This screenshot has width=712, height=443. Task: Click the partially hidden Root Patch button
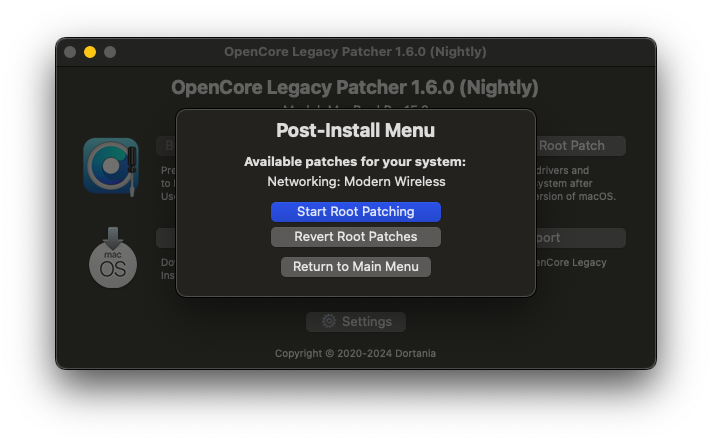(x=580, y=146)
